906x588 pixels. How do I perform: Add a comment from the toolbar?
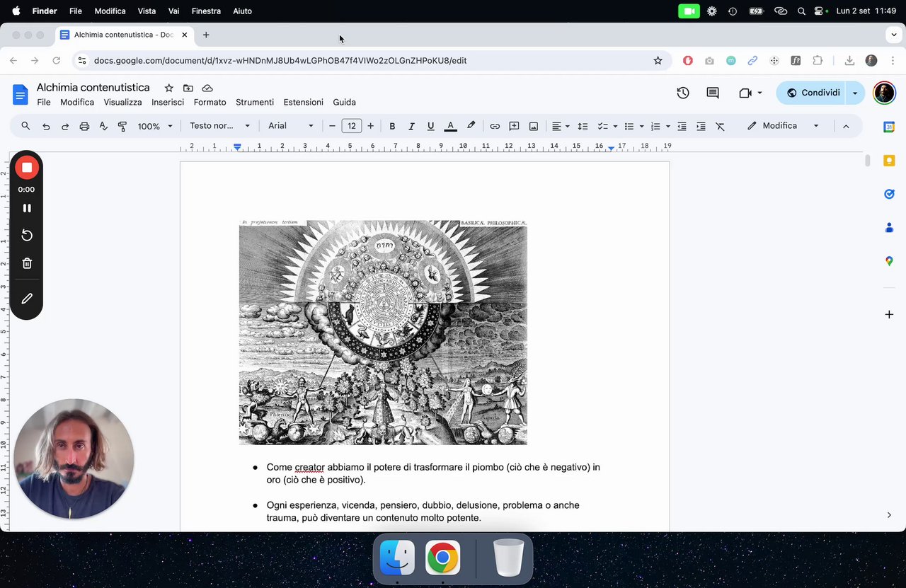tap(514, 126)
